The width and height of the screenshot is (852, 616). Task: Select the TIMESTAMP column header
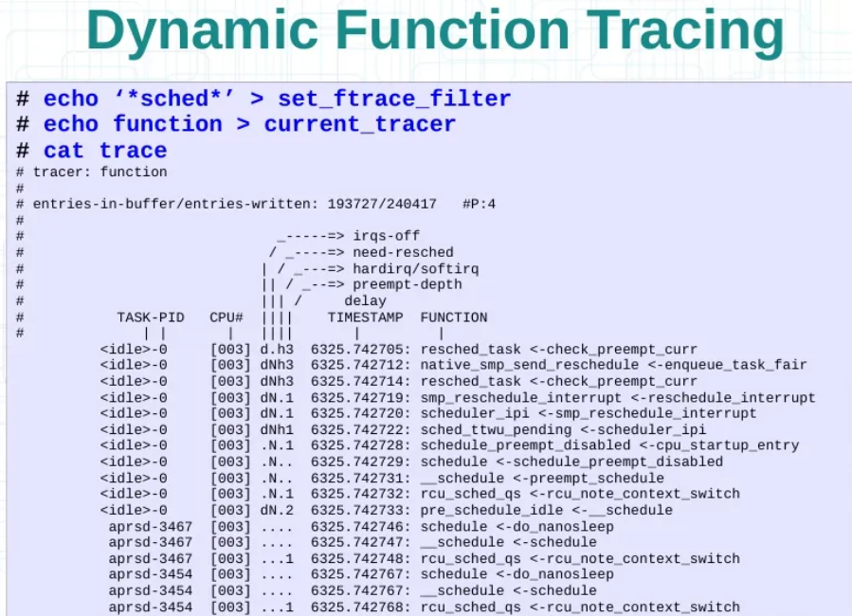pos(365,317)
